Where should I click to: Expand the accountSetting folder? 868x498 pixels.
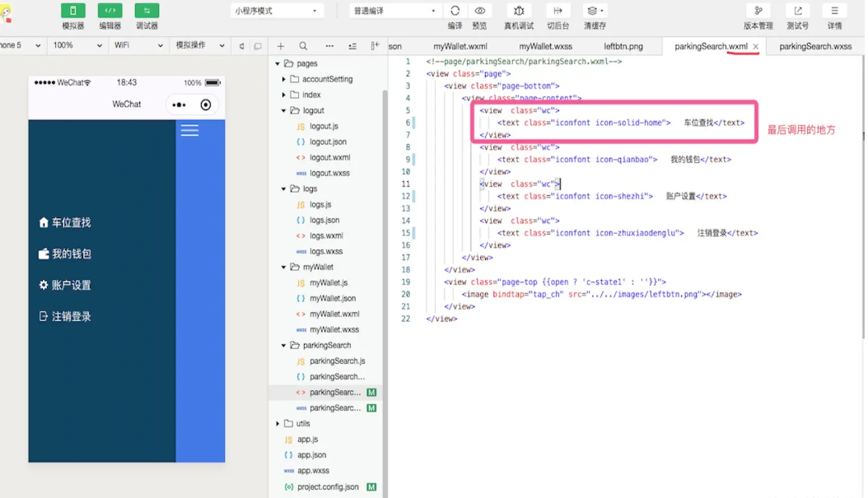coord(283,79)
